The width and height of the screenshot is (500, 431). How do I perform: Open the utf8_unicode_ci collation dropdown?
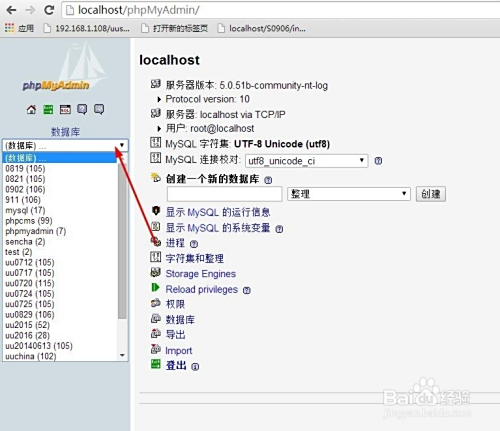[x=306, y=161]
